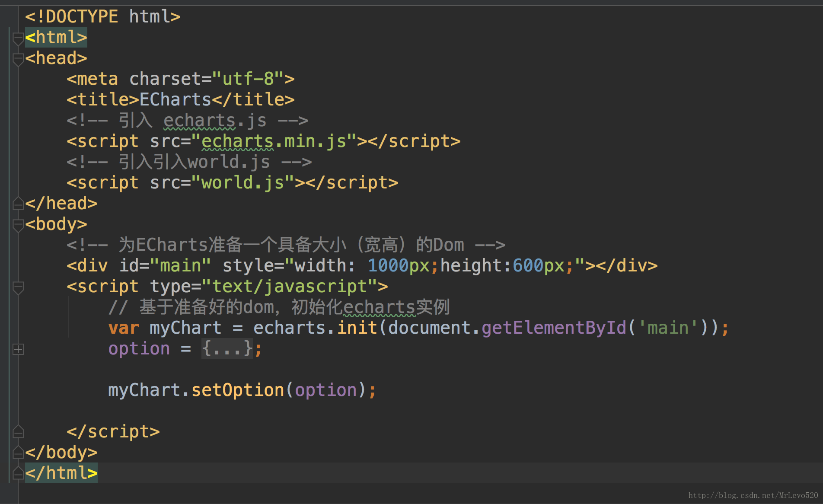823x504 pixels.
Task: Collapse at the </body> closing fold marker
Action: pyautogui.click(x=18, y=452)
